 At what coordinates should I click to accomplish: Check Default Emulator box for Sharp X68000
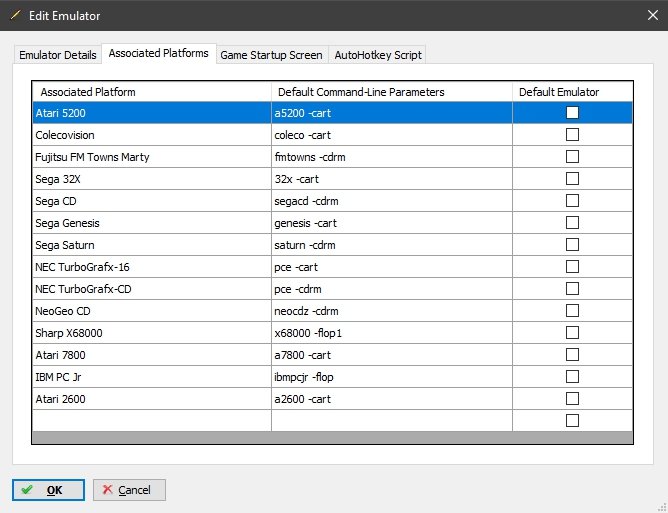pos(572,332)
